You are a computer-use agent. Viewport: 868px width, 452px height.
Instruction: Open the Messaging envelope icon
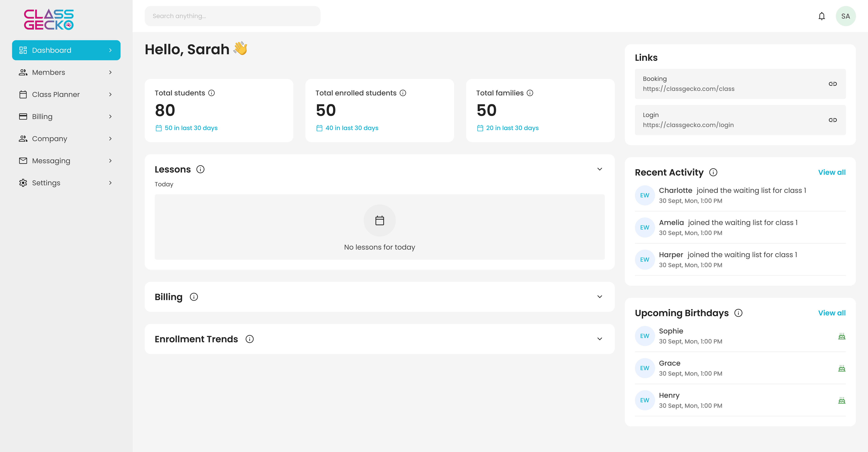(23, 161)
